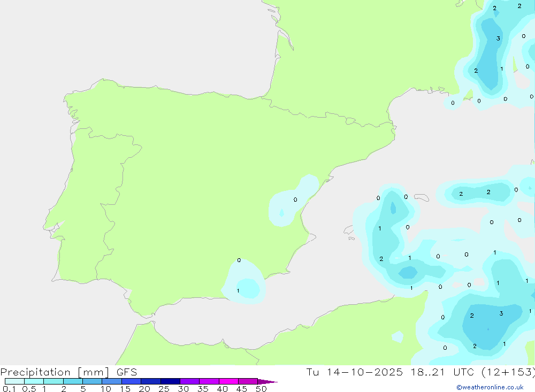Screen dimensions: 535x392
Task: Click the "25" legend scale label
Action: pos(164,389)
